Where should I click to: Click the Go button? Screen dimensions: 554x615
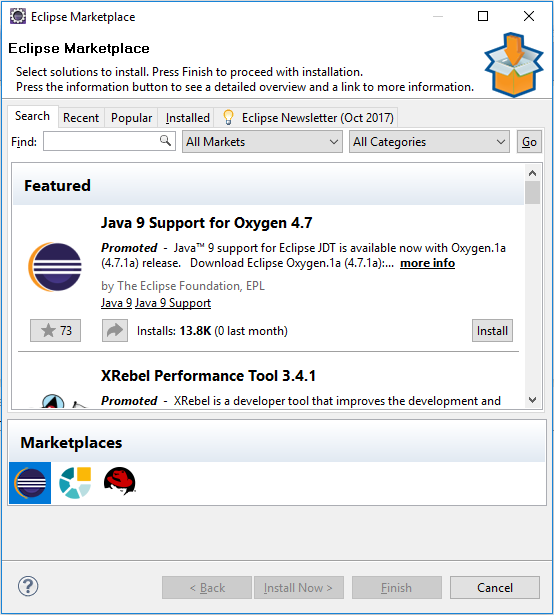tap(529, 142)
